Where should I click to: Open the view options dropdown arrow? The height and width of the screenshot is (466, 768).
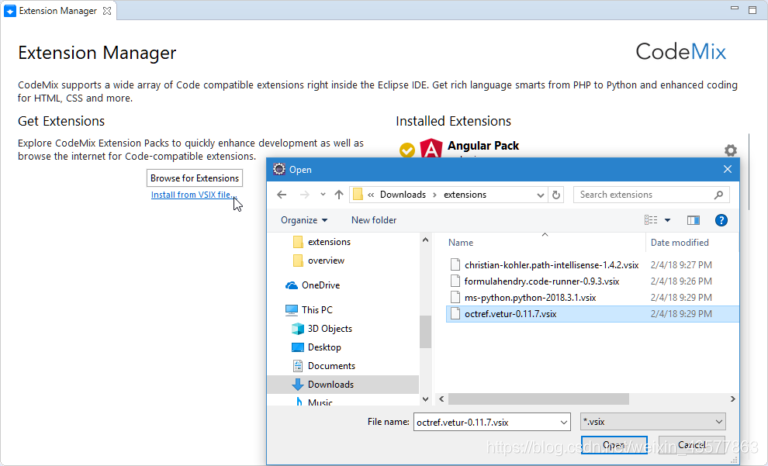click(667, 220)
